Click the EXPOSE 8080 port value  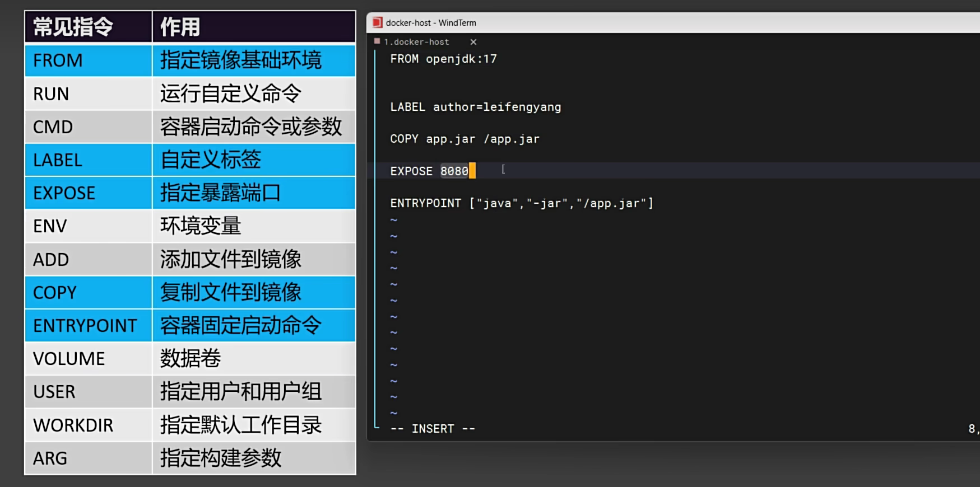[x=454, y=171]
